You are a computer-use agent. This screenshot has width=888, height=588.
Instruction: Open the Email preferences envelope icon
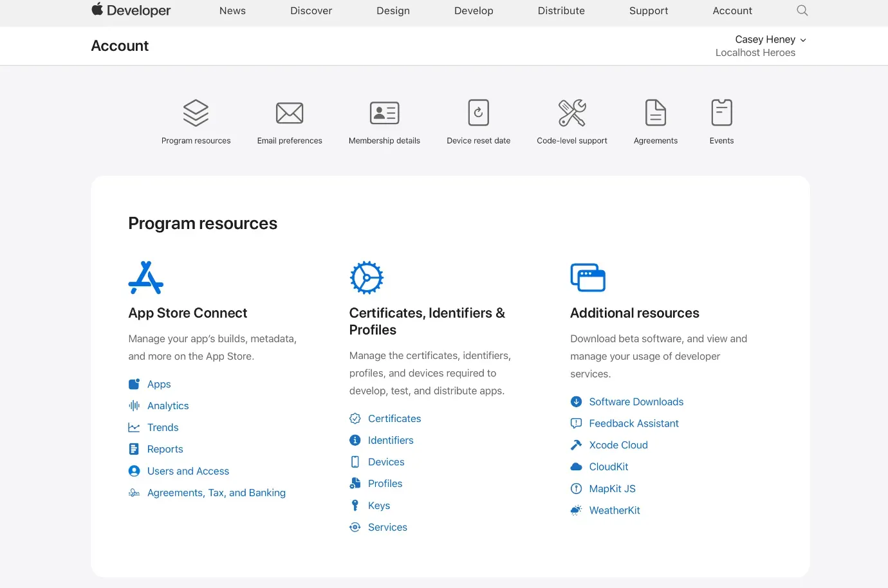[x=290, y=113]
